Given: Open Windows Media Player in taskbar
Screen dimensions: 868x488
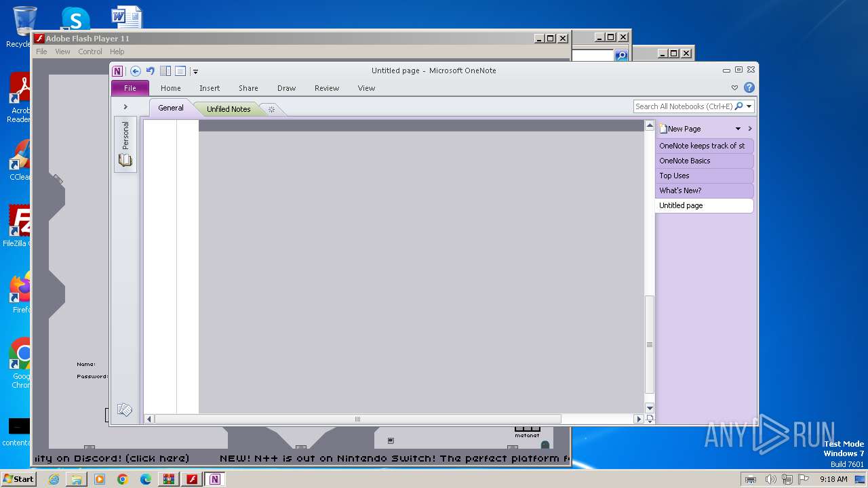Looking at the screenshot, I should point(100,479).
